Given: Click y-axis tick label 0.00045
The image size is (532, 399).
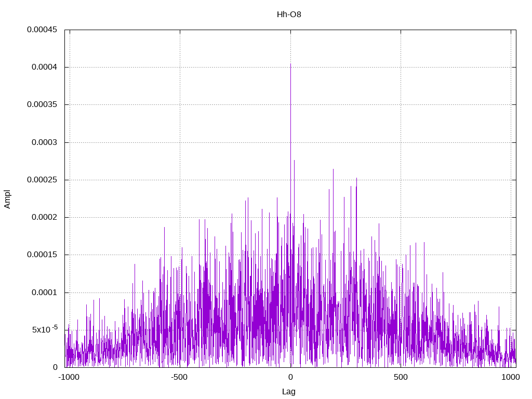Looking at the screenshot, I should click(42, 30).
